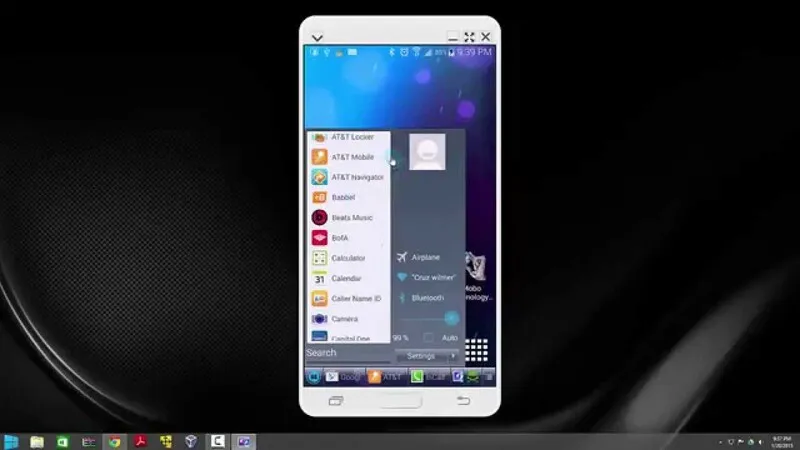Screen dimensions: 800x450
Task: Tap the phone's back navigation button
Action: point(463,401)
